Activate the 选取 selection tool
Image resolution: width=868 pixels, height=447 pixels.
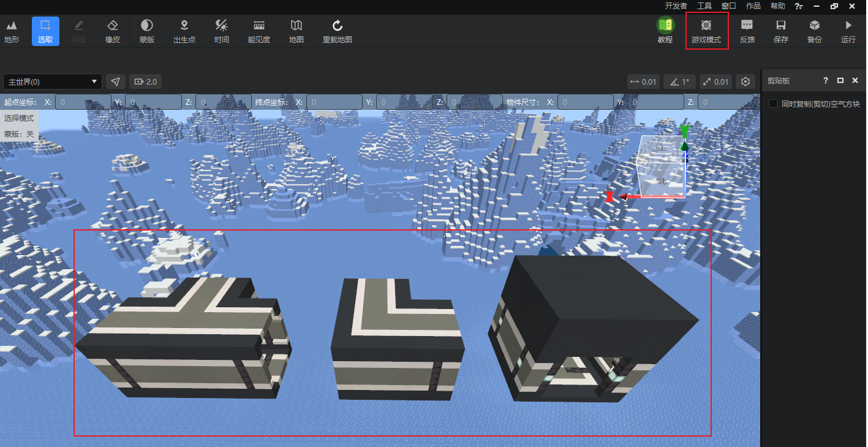pos(45,31)
